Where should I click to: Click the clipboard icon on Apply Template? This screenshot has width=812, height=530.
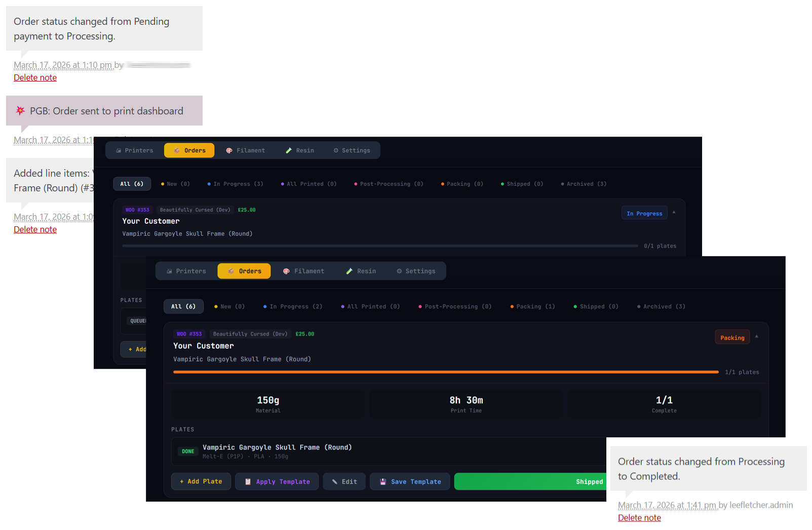pos(248,481)
